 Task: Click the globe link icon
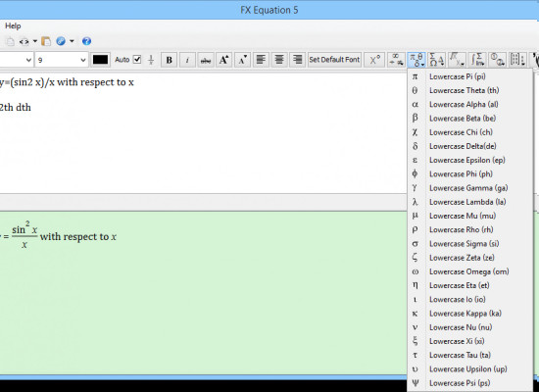61,41
